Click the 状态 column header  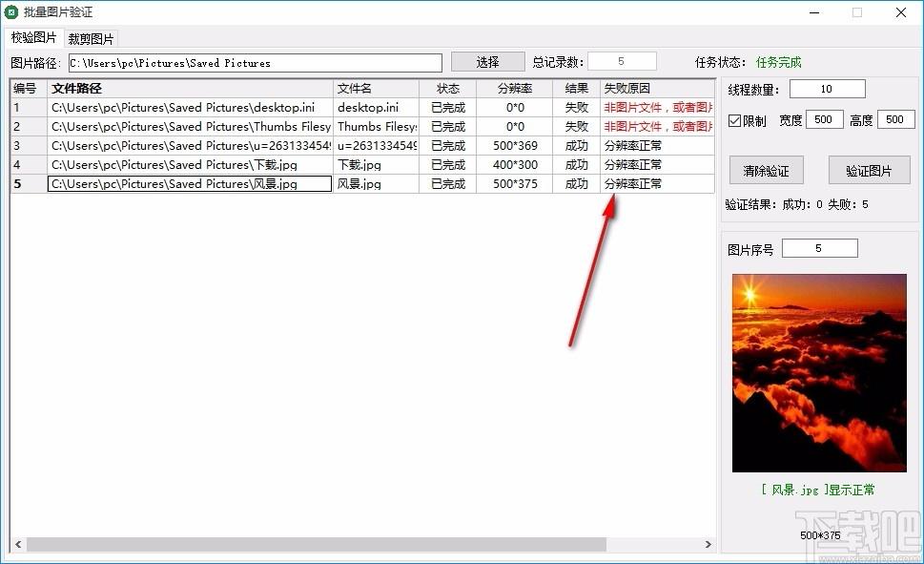tap(448, 89)
